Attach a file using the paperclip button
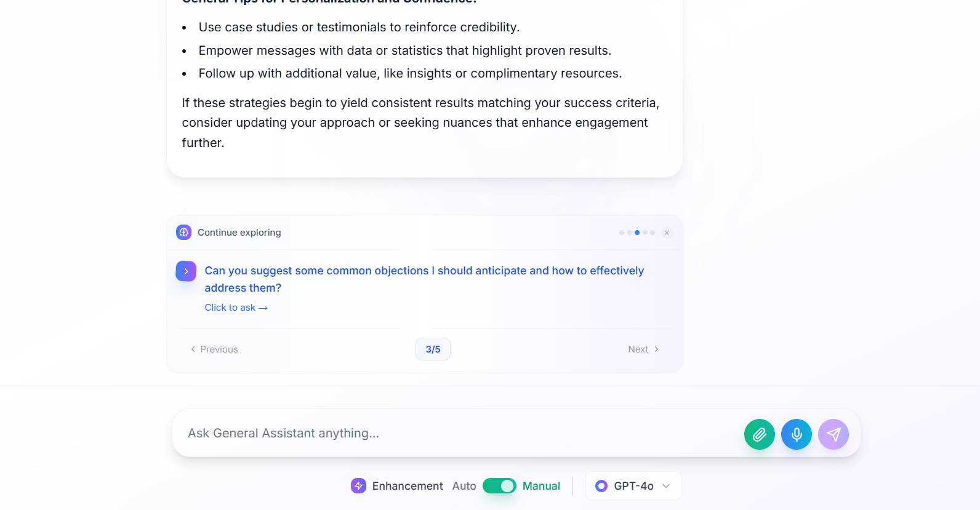 (759, 434)
